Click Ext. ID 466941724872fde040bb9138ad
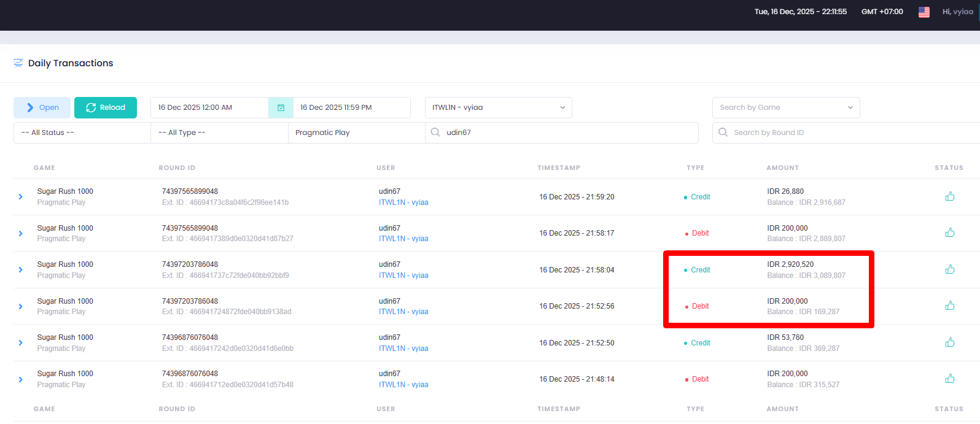The image size is (980, 424). [x=227, y=312]
